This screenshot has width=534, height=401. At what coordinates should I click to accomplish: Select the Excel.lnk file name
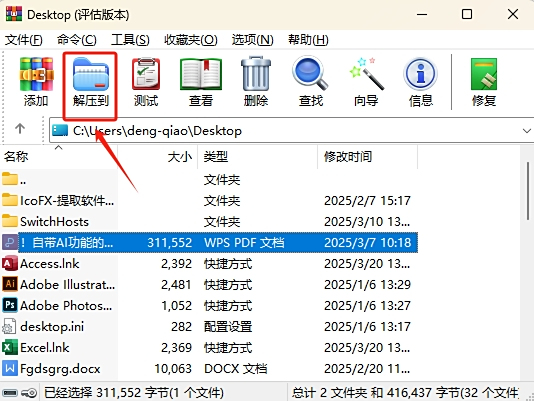(45, 348)
